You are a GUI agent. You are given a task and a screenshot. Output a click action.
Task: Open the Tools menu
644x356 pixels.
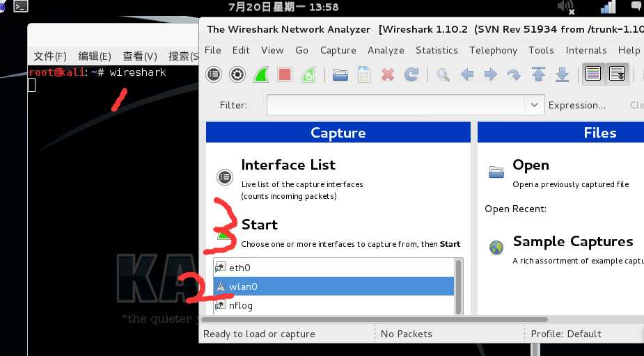(x=541, y=50)
